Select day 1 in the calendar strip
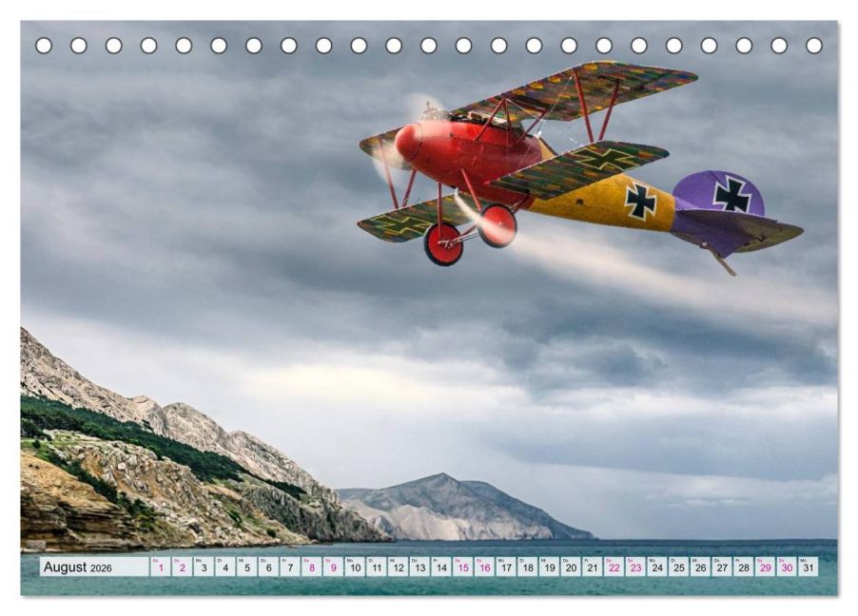858x616 pixels. [x=160, y=568]
